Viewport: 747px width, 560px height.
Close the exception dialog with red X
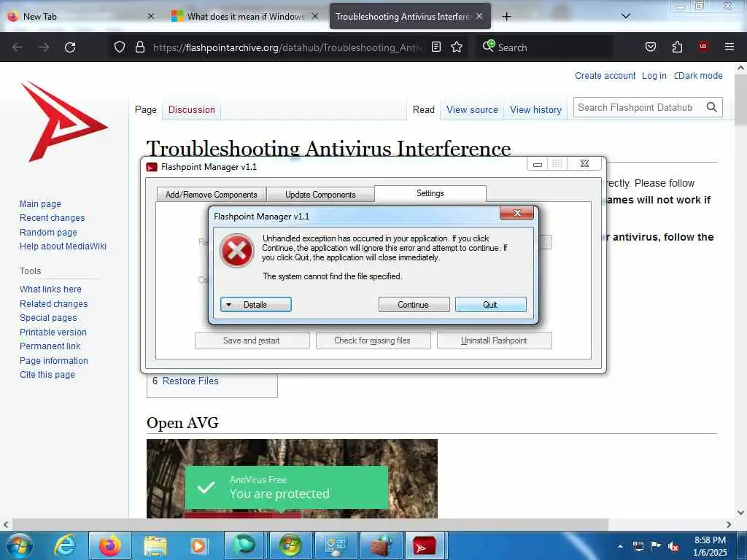(x=517, y=214)
